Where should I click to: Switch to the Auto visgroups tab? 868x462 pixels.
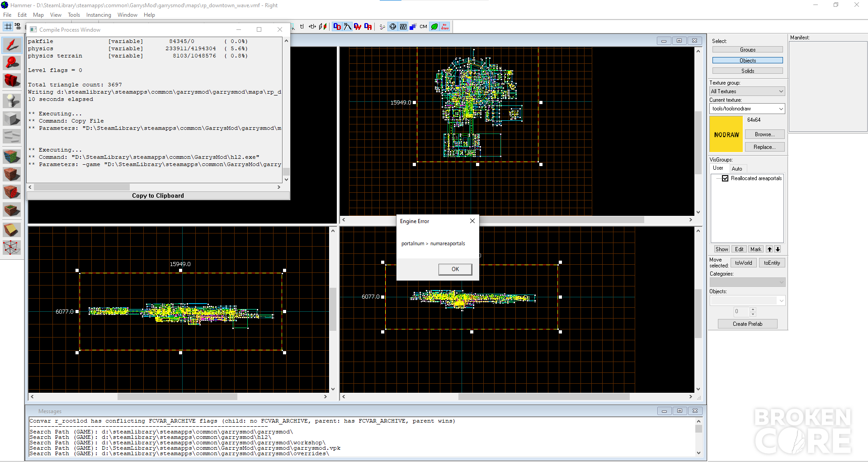tap(737, 168)
